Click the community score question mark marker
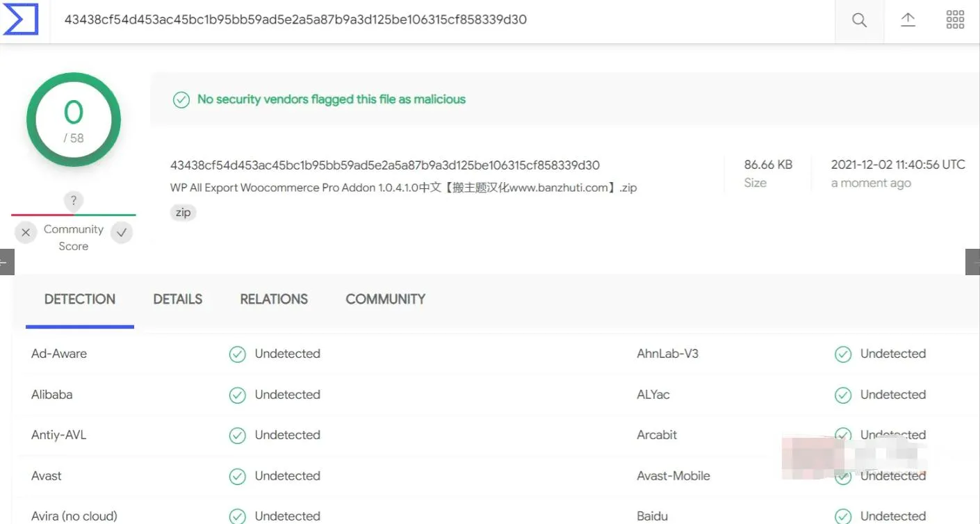This screenshot has width=980, height=524. pos(73,202)
